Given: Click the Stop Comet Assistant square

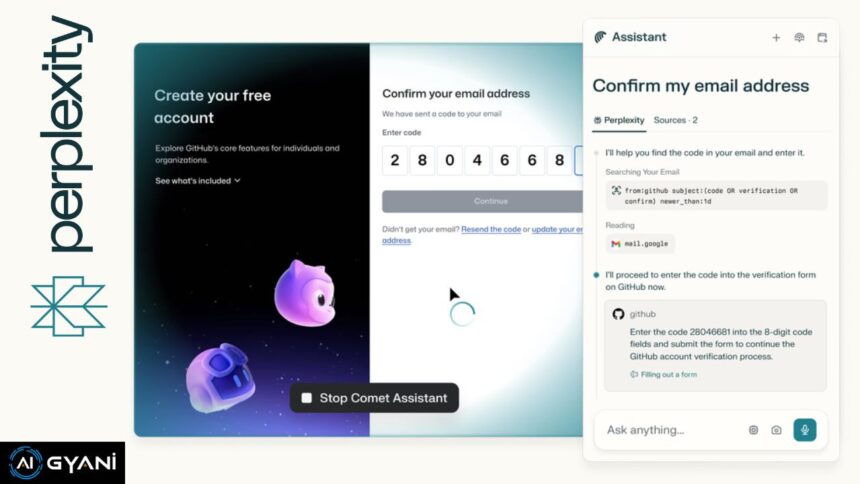Looking at the screenshot, I should tap(307, 398).
